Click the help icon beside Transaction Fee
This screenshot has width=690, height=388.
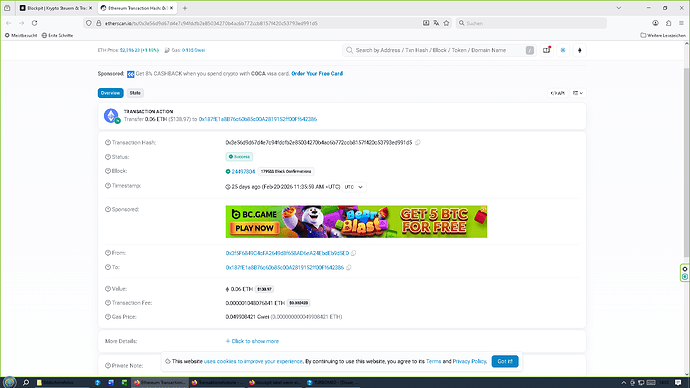point(108,303)
